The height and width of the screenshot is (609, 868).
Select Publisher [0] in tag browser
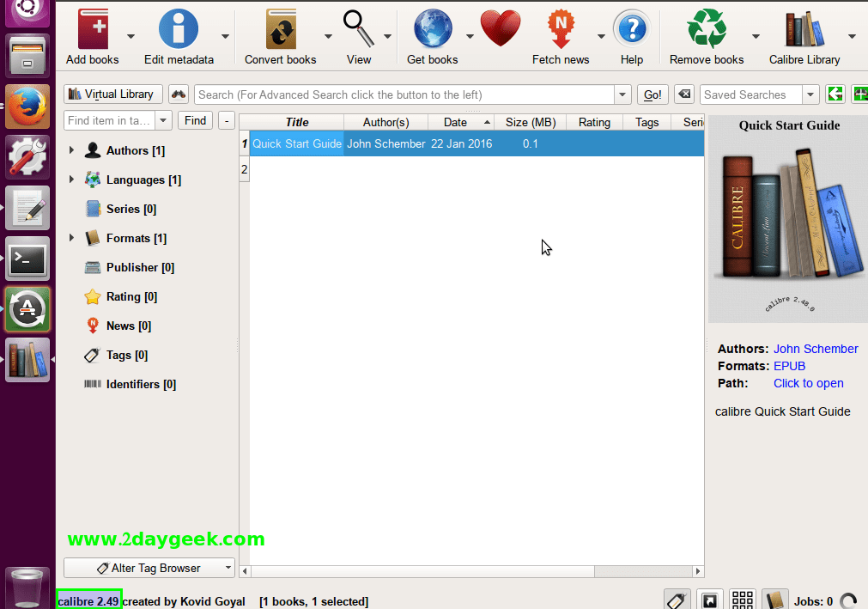point(140,267)
